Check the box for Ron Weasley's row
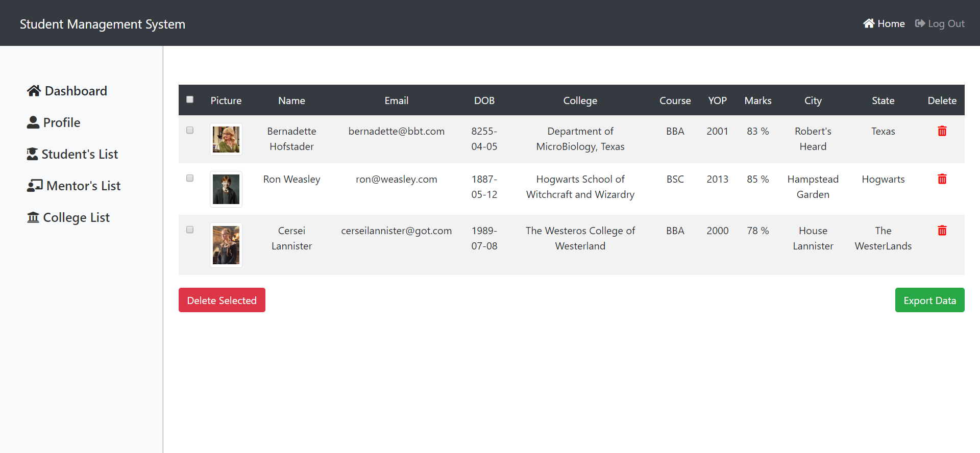 (190, 178)
